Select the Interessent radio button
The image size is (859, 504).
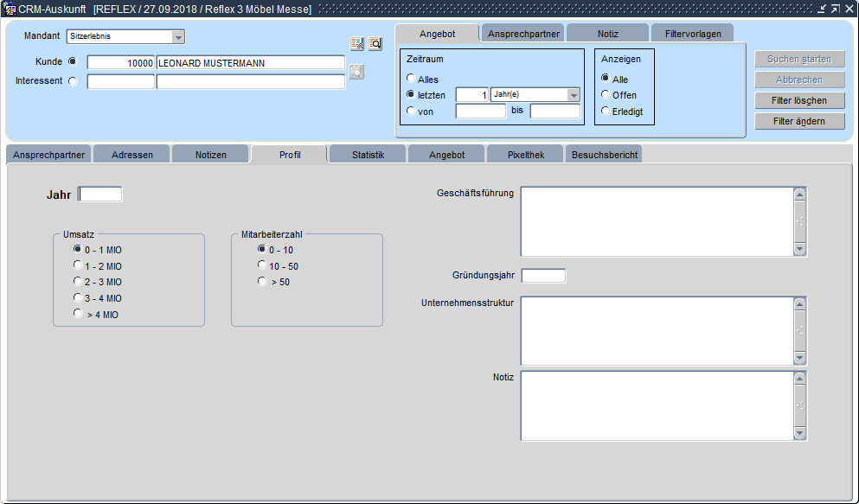pyautogui.click(x=72, y=81)
